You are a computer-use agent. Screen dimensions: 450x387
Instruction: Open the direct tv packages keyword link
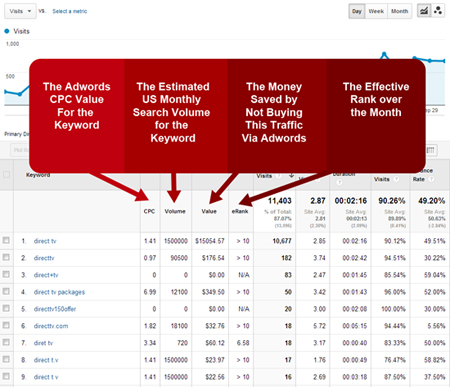pos(59,292)
